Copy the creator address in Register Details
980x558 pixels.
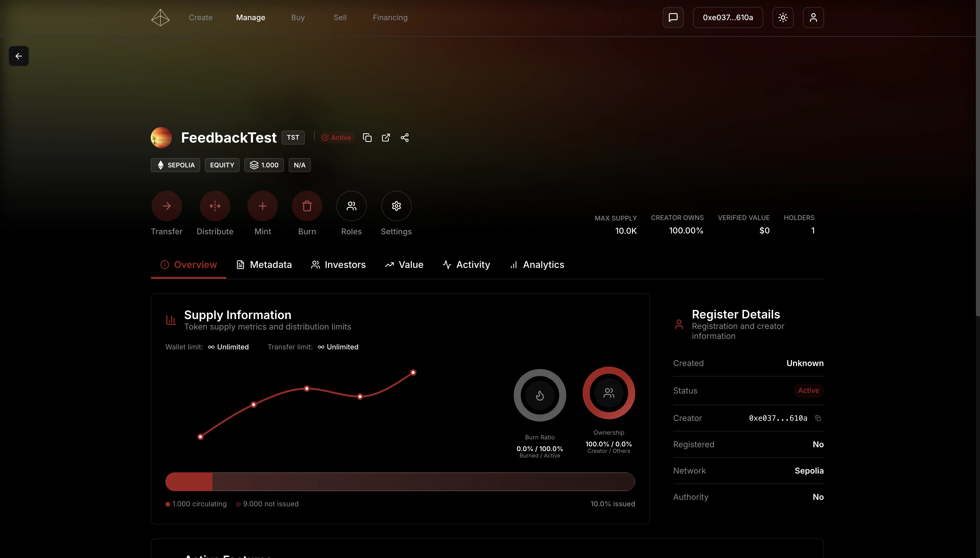click(x=819, y=418)
